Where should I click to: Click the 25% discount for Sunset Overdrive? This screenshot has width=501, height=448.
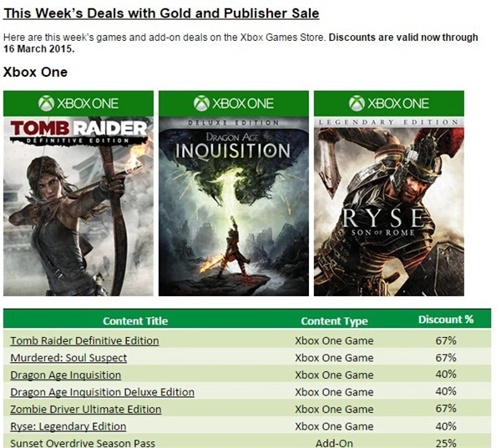[446, 442]
